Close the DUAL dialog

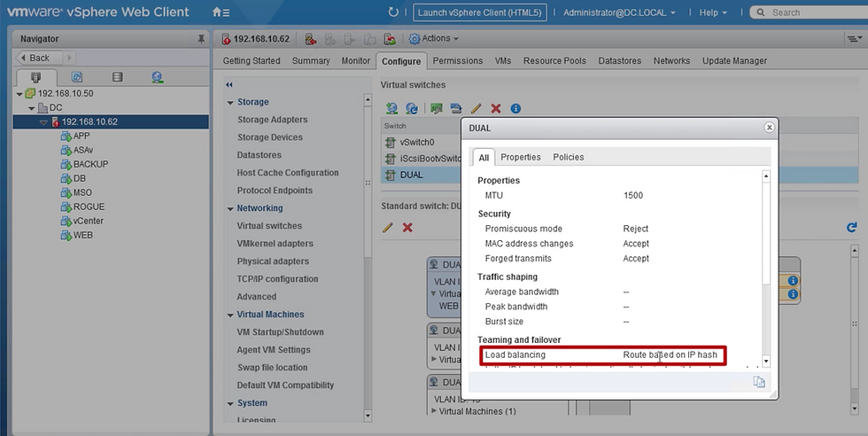[769, 128]
